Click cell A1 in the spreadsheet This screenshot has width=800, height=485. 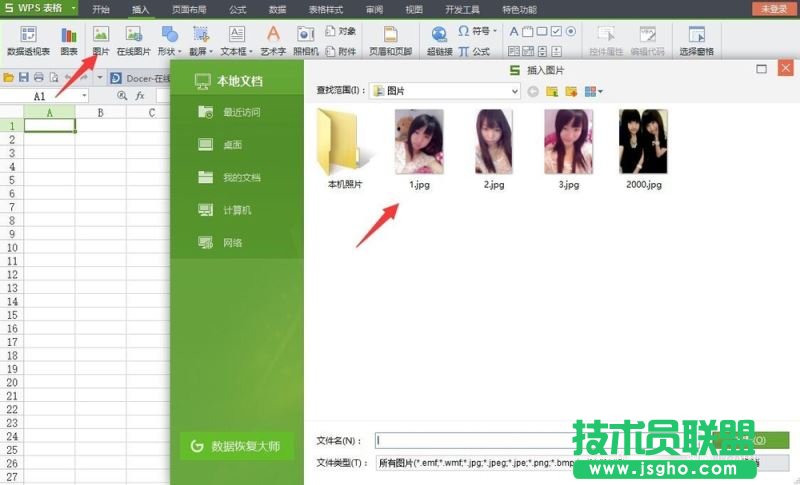click(49, 125)
